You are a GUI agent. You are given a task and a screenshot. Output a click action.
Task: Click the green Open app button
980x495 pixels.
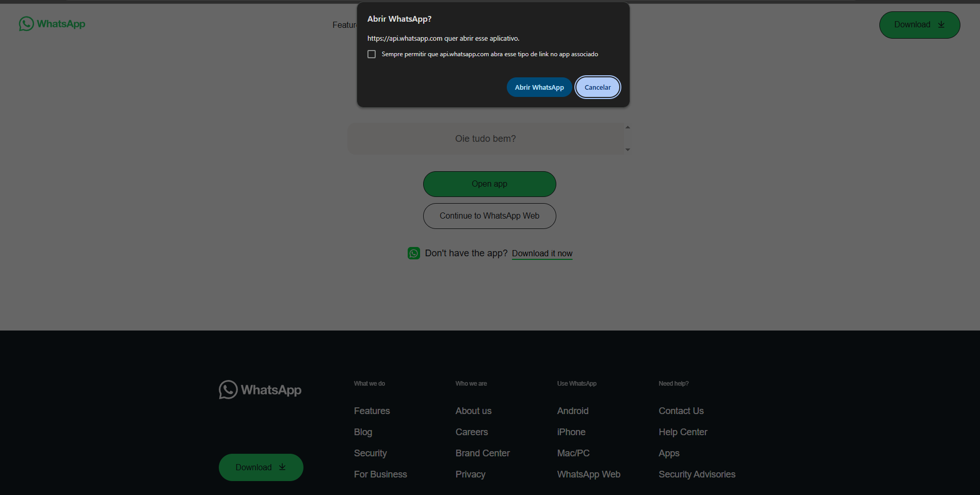point(489,184)
